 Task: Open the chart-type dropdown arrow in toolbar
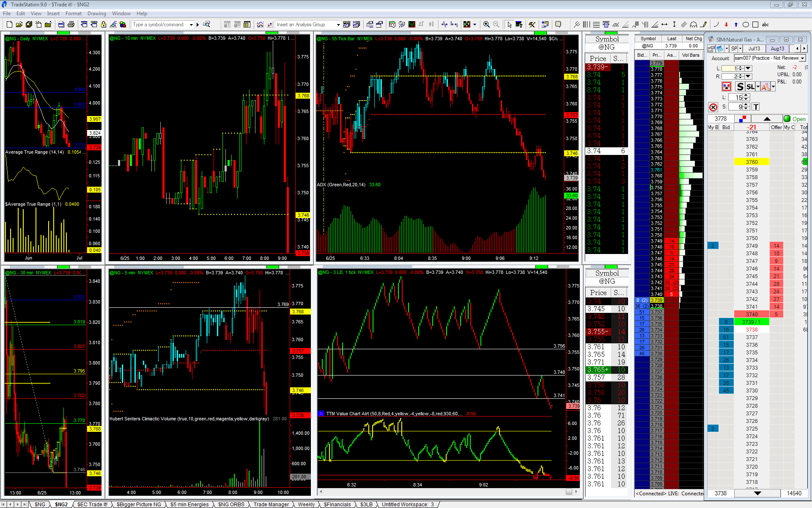(x=475, y=25)
